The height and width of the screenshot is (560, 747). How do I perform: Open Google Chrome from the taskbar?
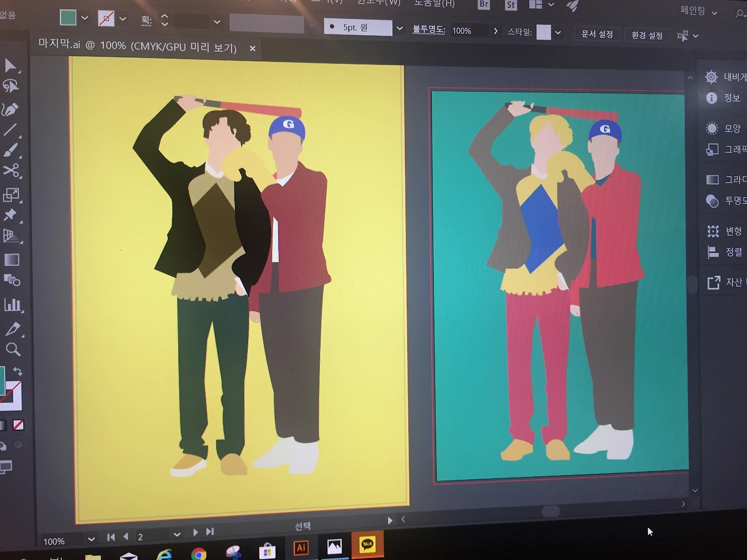[199, 555]
